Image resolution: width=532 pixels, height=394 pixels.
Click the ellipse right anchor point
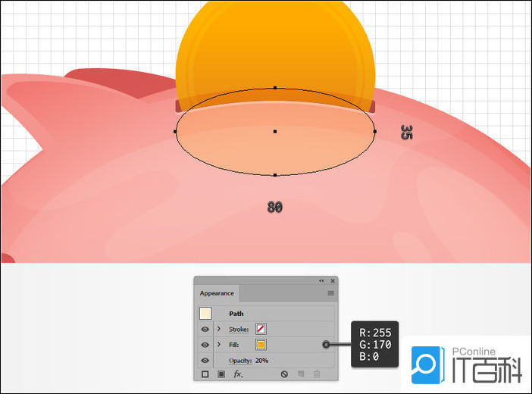coord(375,131)
